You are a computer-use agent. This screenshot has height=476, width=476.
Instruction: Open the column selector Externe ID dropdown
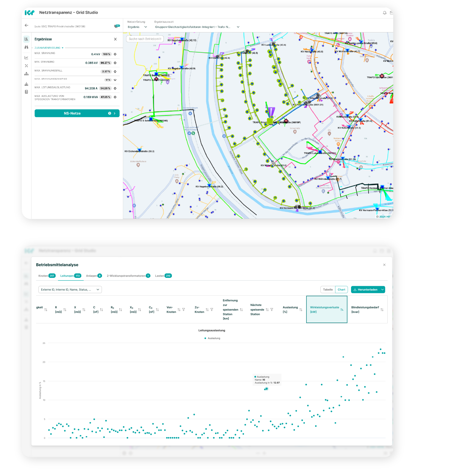click(x=70, y=289)
